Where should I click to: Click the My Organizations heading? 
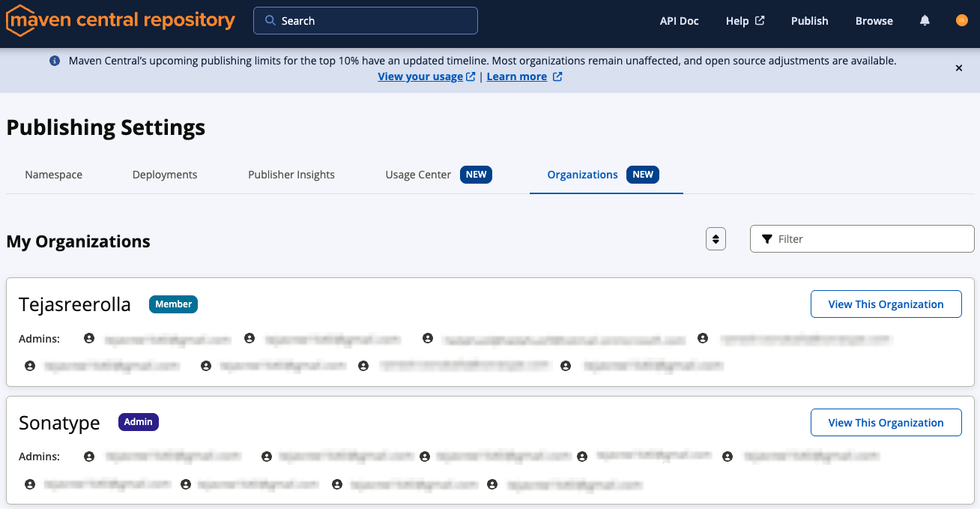(x=78, y=241)
